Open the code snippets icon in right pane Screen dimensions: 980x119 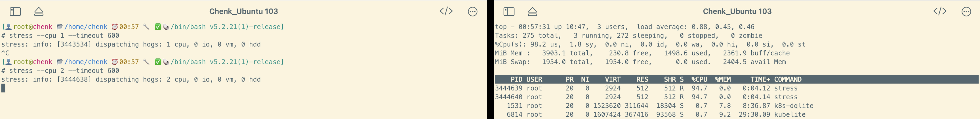[x=940, y=11]
